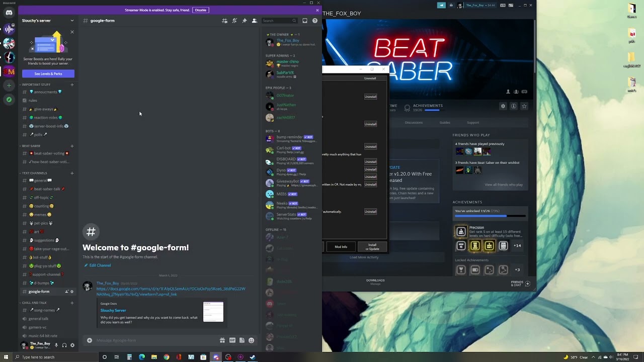Open the Google form preview thumbnail
Screen dimensions: 644x362
pyautogui.click(x=213, y=312)
